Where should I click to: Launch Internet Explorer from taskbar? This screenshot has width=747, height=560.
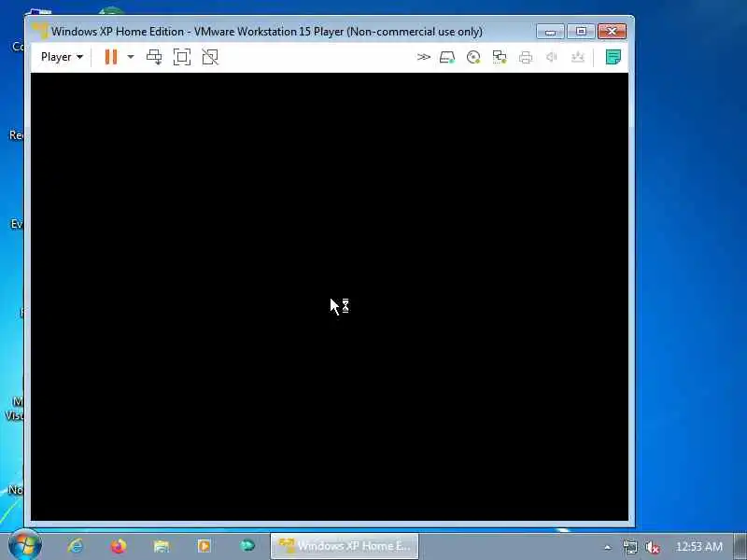pyautogui.click(x=76, y=546)
